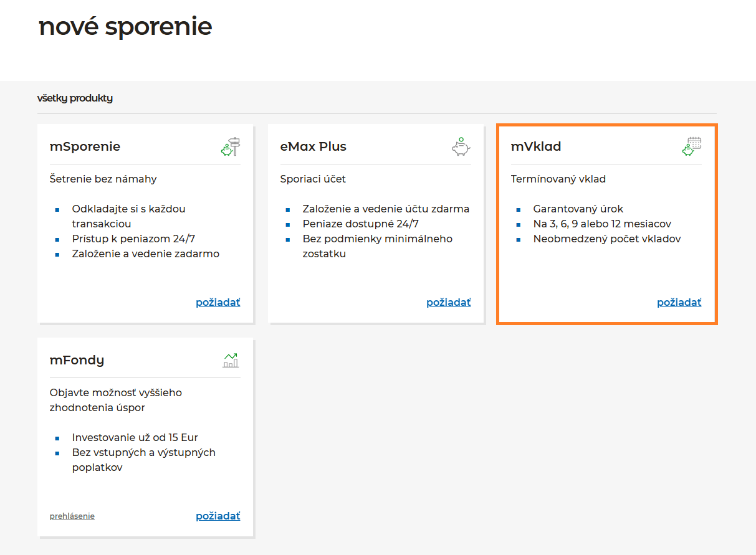This screenshot has width=756, height=555.
Task: Open the prehlásenie link under mFondy
Action: 72,516
